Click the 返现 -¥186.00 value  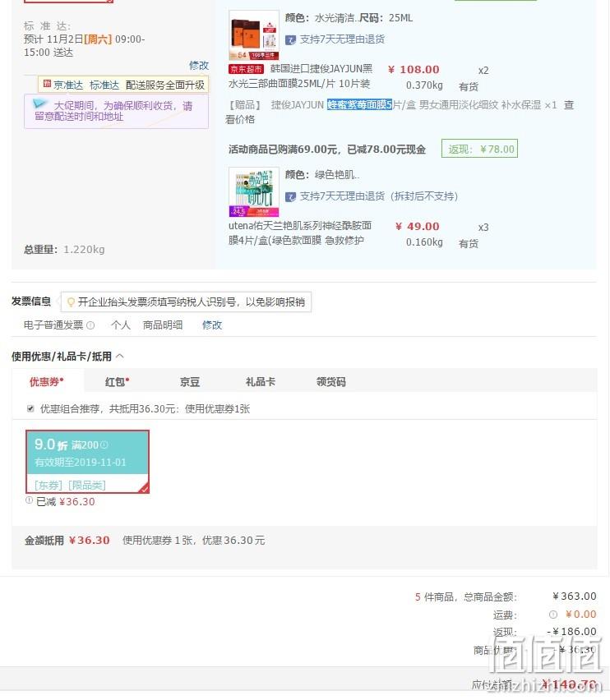click(572, 632)
